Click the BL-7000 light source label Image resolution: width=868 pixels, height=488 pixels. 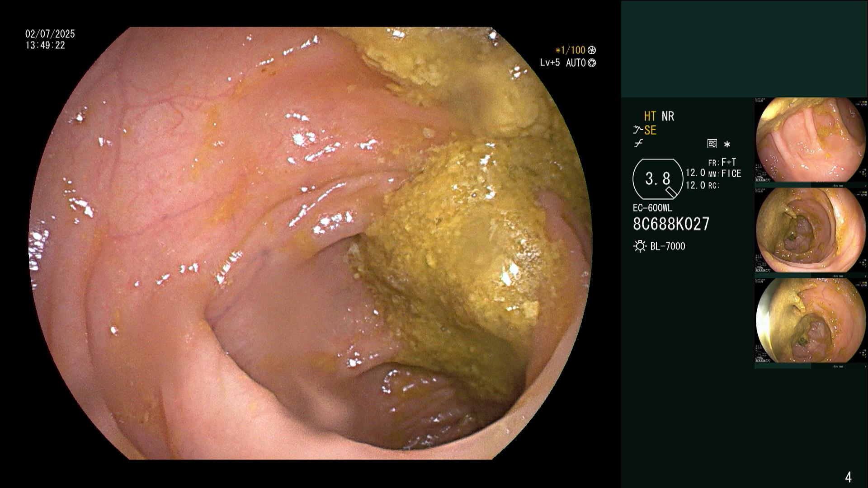(668, 247)
